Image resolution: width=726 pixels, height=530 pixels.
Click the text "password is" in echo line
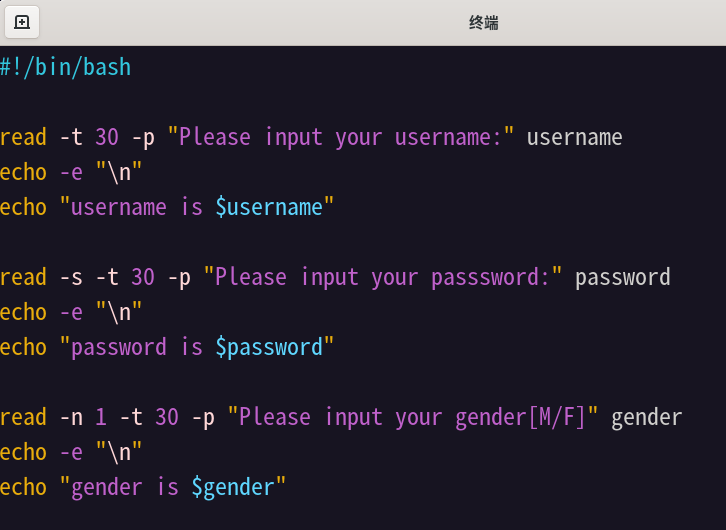(x=137, y=348)
